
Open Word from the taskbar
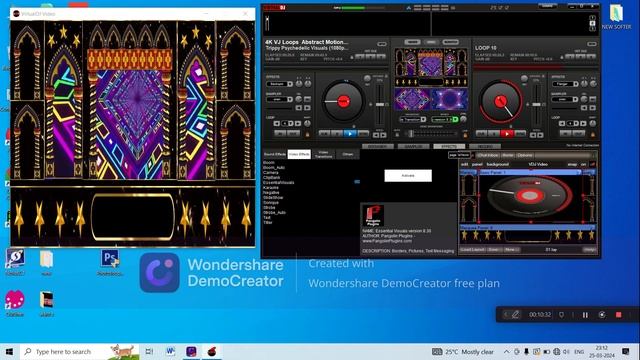coord(171,351)
